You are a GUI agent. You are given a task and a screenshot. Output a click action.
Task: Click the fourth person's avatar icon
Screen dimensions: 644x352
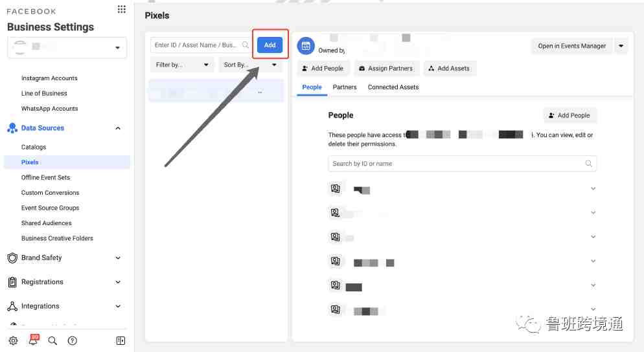click(336, 261)
